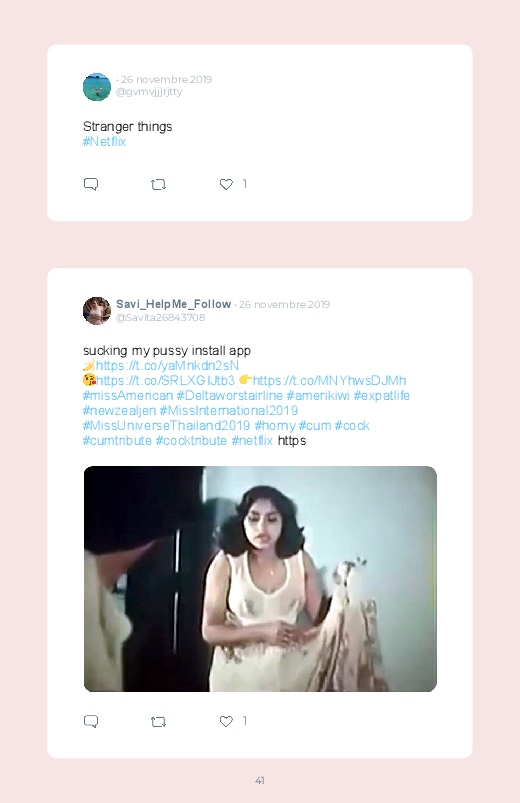The width and height of the screenshot is (520, 803).
Task: Click the @gvmvjjjrjtty handle
Action: tap(149, 92)
